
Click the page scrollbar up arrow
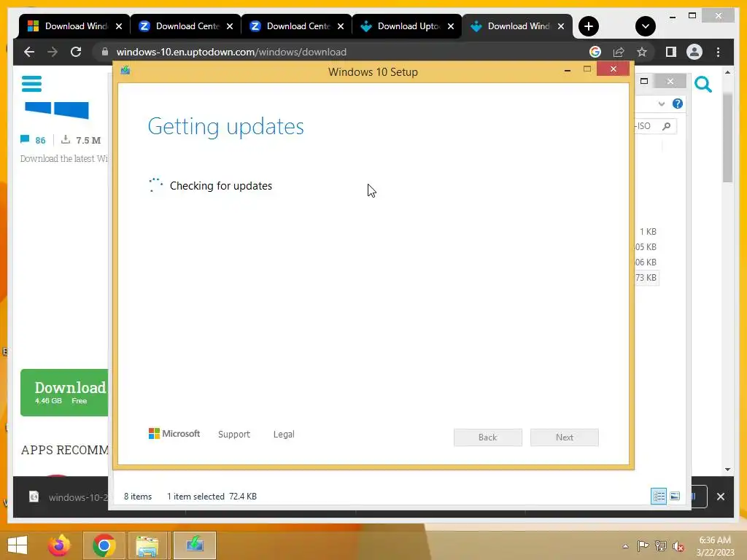point(727,72)
